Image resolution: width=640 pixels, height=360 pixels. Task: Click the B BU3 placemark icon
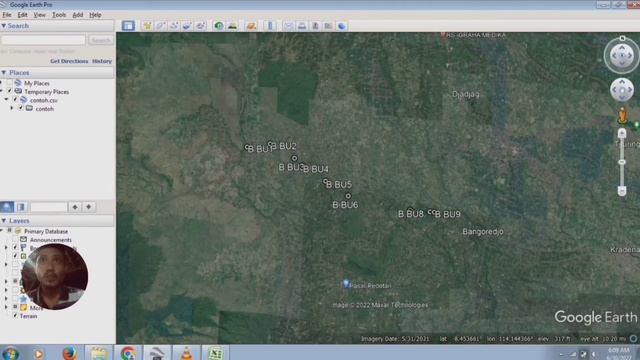pyautogui.click(x=294, y=158)
